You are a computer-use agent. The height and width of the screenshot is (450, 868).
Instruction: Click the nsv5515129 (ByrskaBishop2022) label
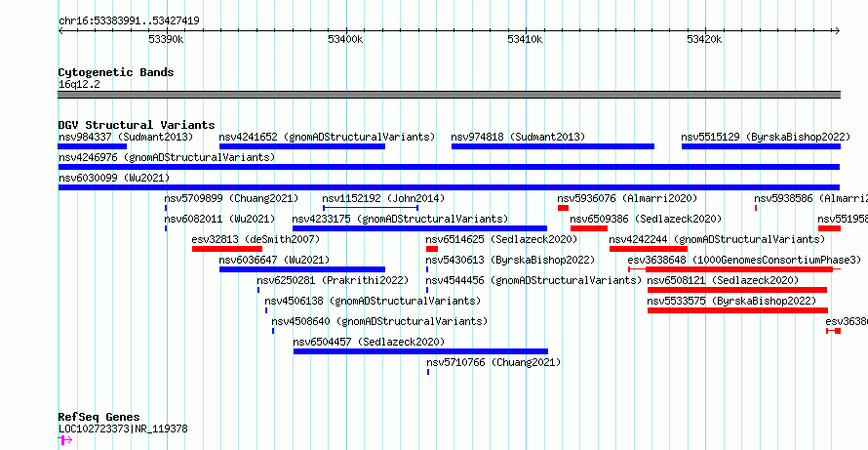click(x=765, y=137)
